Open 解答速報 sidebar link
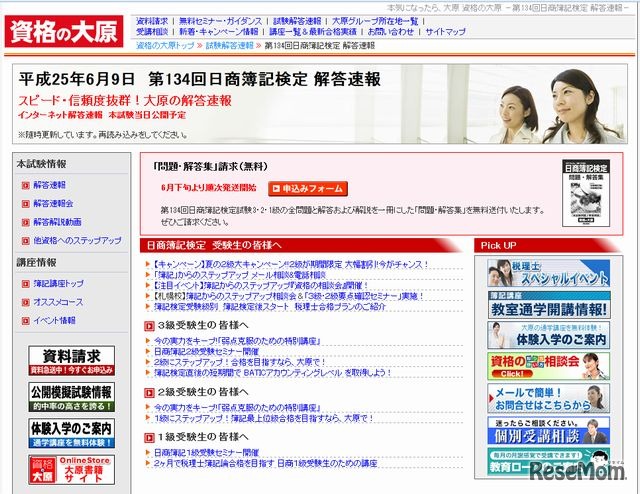The height and width of the screenshot is (494, 640). [x=49, y=185]
